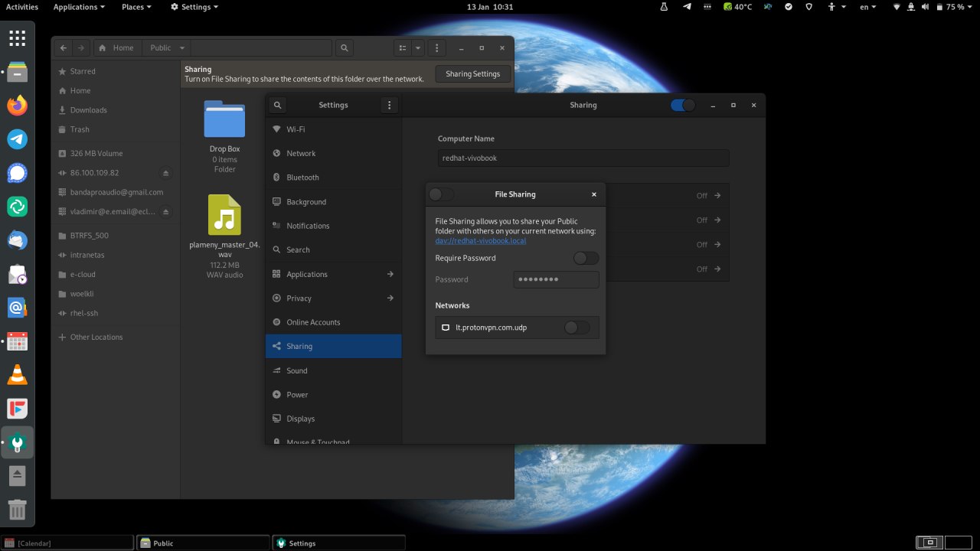This screenshot has width=980, height=551.
Task: Eject the vladimir@e.email account mount
Action: point(166,212)
